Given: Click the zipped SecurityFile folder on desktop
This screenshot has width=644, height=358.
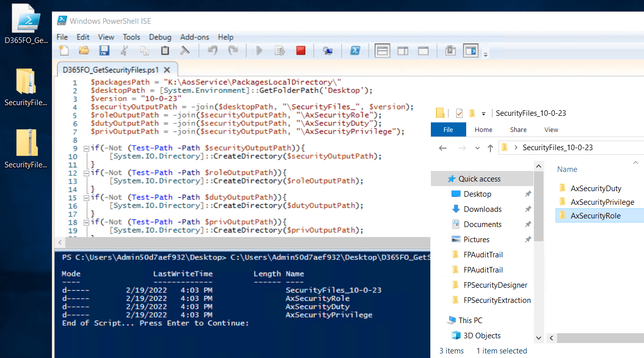Looking at the screenshot, I should (26, 149).
